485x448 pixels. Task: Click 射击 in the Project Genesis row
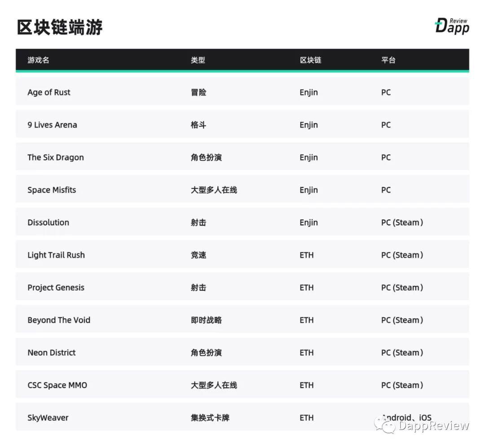pyautogui.click(x=198, y=288)
